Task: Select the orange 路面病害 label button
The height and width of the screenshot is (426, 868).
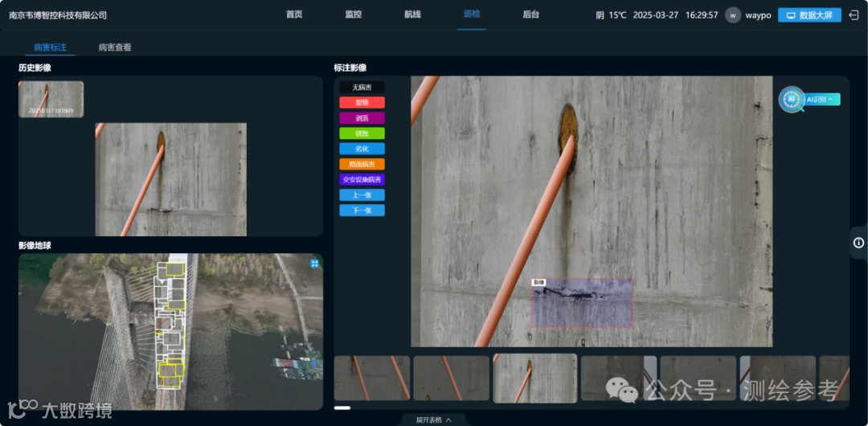Action: pos(362,164)
